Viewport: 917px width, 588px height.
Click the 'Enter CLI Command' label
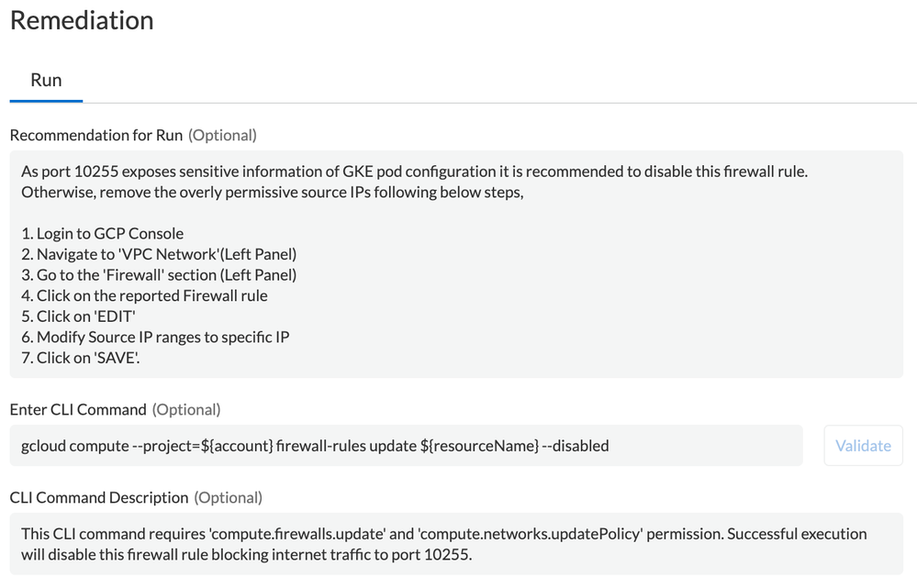click(x=76, y=409)
